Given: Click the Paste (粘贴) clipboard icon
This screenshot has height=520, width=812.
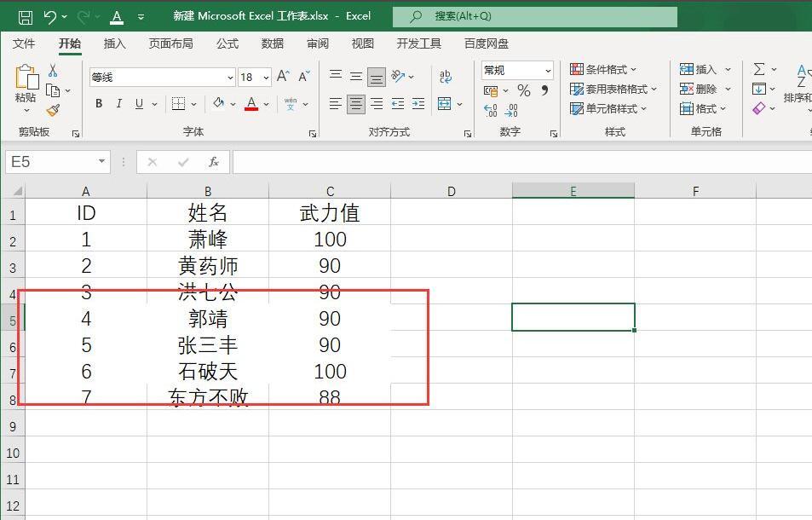Looking at the screenshot, I should (x=26, y=77).
